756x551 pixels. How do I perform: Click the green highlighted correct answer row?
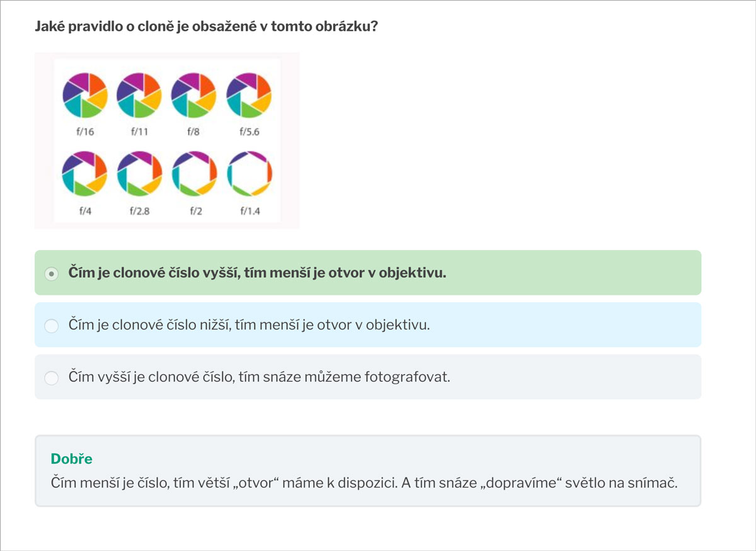(x=368, y=273)
